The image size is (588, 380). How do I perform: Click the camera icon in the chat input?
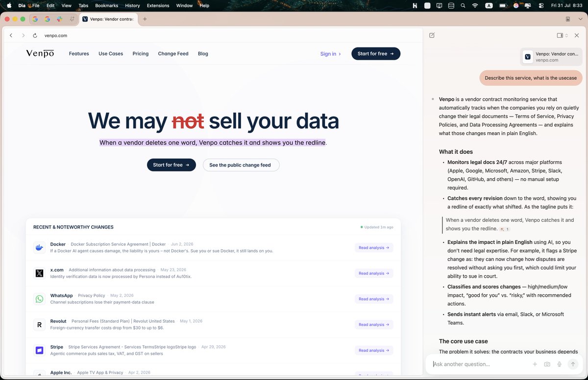pos(547,364)
